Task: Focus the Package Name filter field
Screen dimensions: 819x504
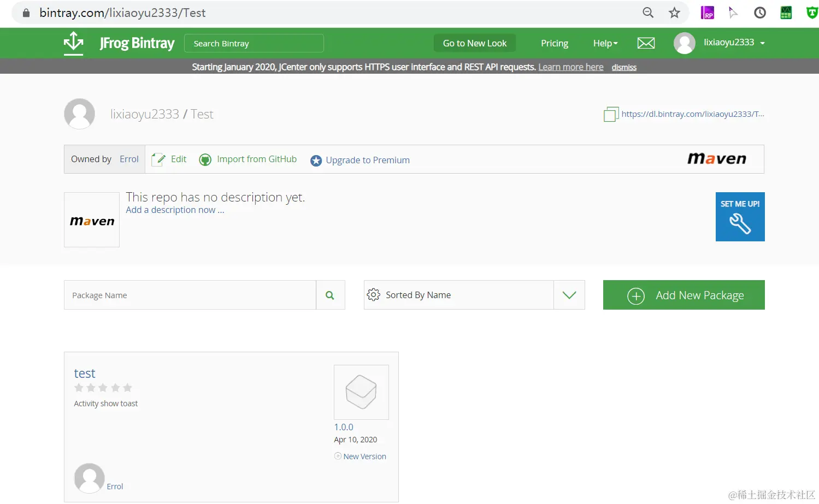Action: (190, 295)
